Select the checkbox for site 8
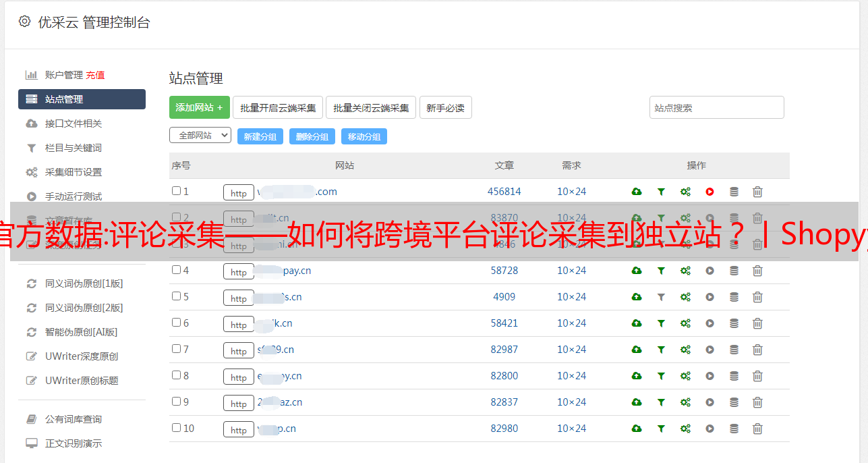 [176, 375]
